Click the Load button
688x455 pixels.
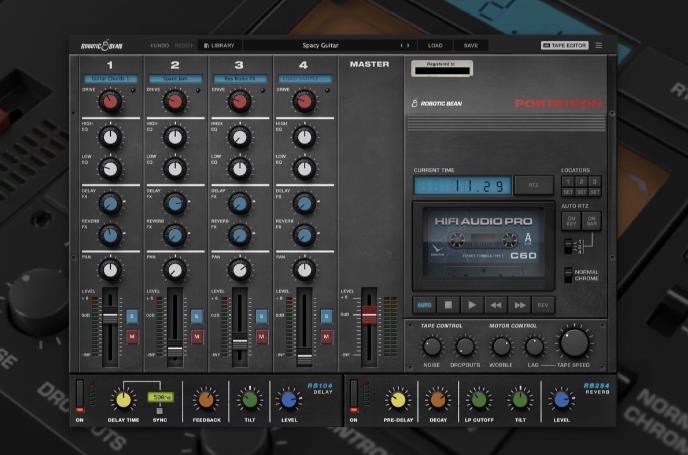436,45
